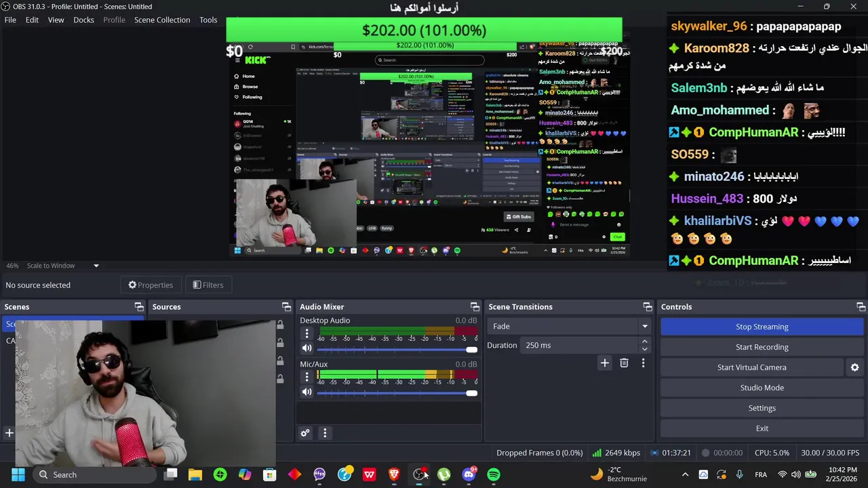Open Advanced Audio Properties gears icon
The image size is (868, 488).
click(305, 433)
